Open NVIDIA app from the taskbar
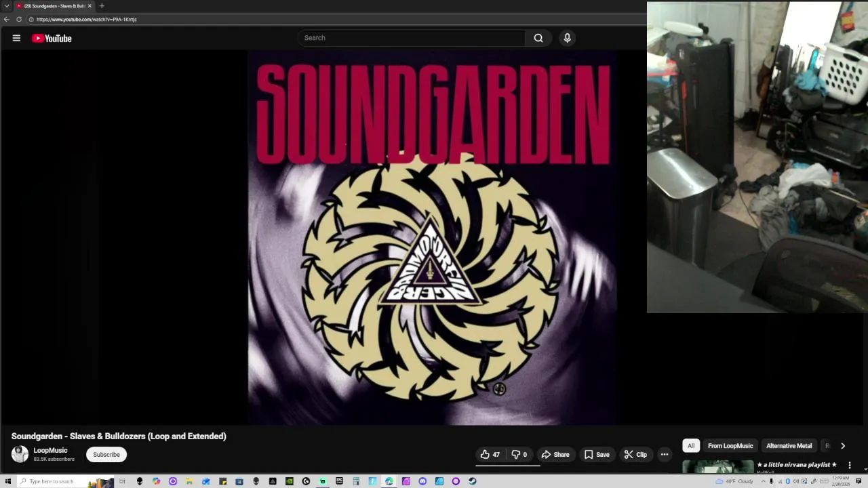The height and width of the screenshot is (488, 868). pyautogui.click(x=290, y=481)
